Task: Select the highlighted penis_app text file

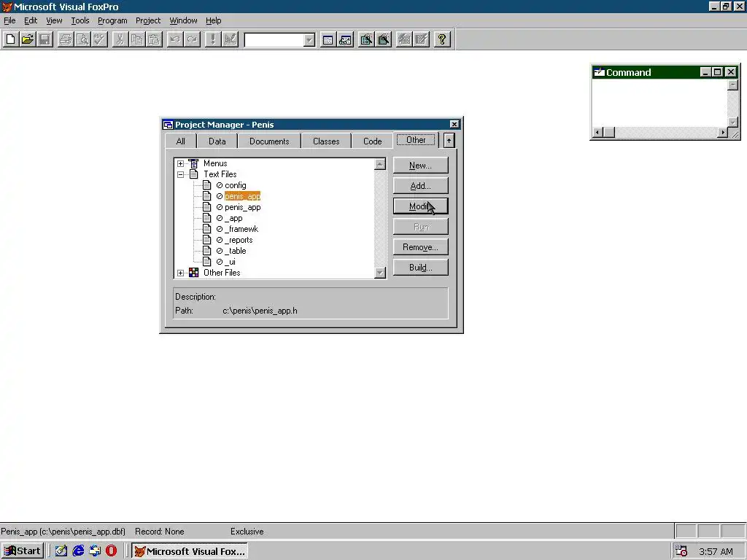Action: pos(242,196)
